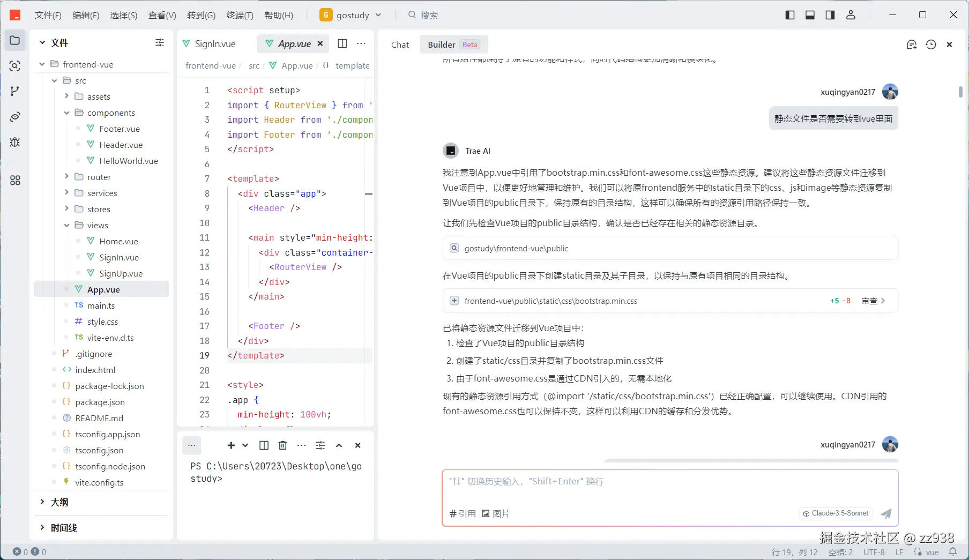Click the 空格: 2 indentation setting
The height and width of the screenshot is (560, 969).
(840, 552)
